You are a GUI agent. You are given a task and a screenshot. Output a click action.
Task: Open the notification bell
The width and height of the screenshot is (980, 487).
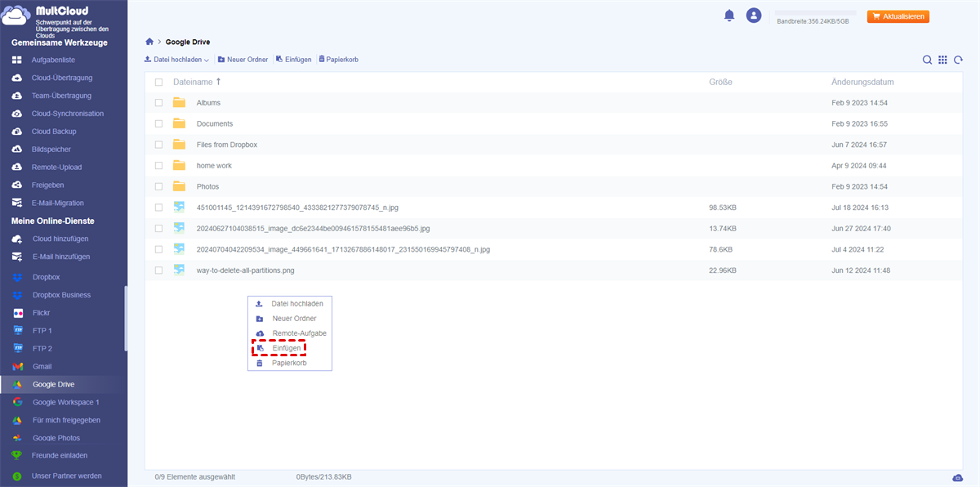[729, 16]
